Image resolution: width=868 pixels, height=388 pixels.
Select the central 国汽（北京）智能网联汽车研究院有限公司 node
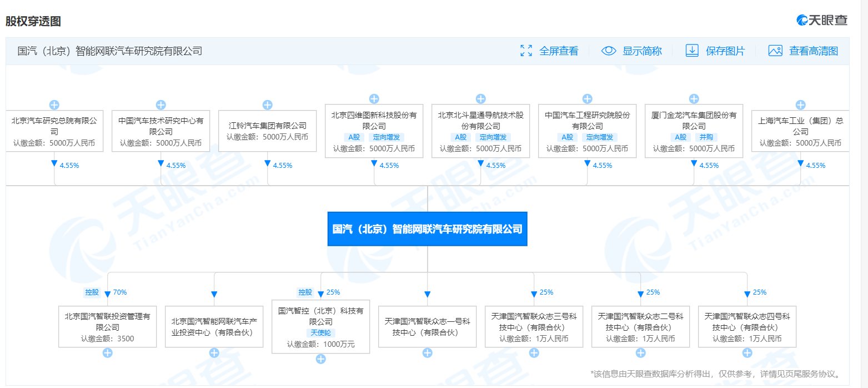428,228
